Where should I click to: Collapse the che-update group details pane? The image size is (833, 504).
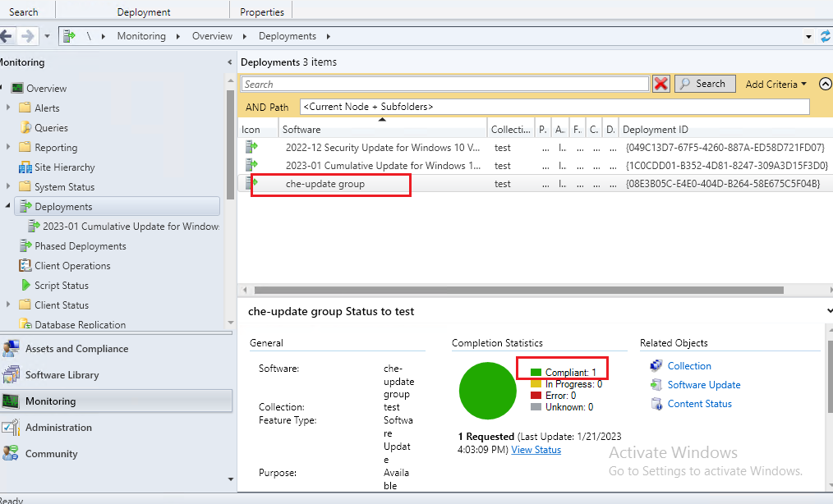[830, 310]
